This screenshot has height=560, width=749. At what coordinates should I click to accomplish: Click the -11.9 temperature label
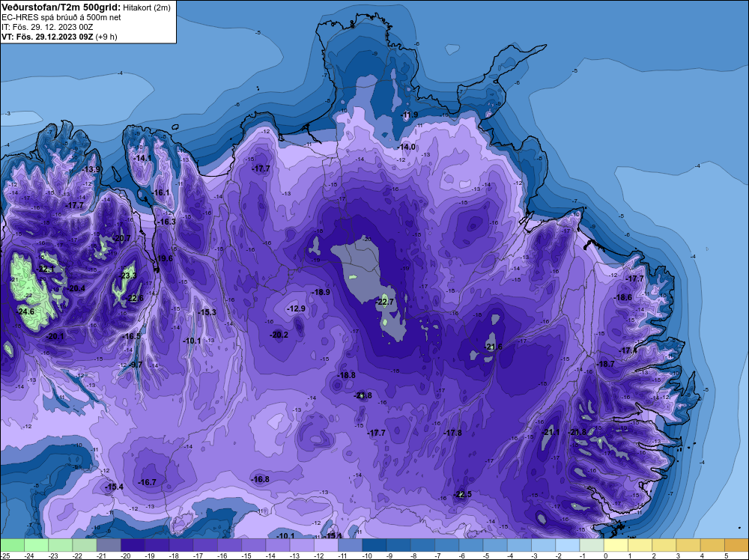click(410, 115)
